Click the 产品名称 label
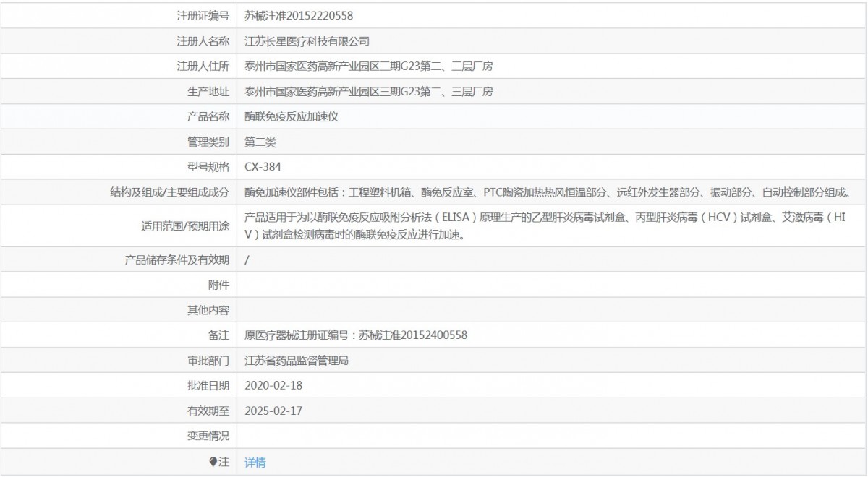Image resolution: width=868 pixels, height=477 pixels. point(208,117)
